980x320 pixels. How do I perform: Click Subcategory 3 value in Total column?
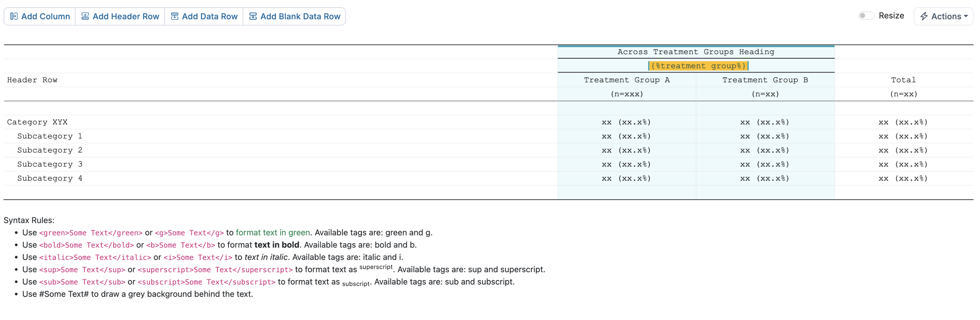[x=903, y=164]
